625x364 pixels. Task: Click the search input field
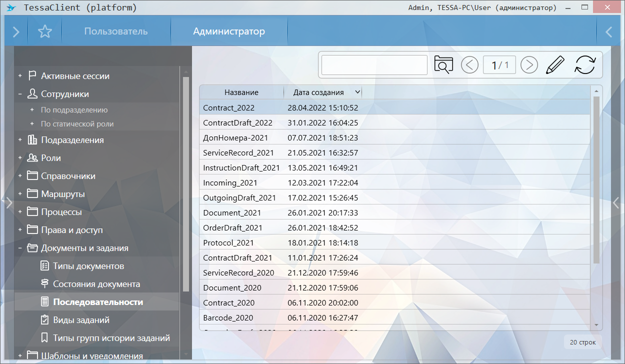374,65
